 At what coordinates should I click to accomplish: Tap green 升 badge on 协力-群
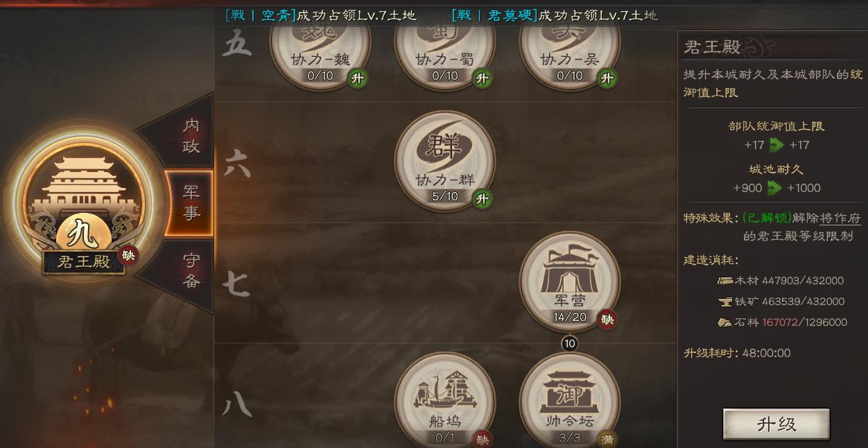click(482, 199)
